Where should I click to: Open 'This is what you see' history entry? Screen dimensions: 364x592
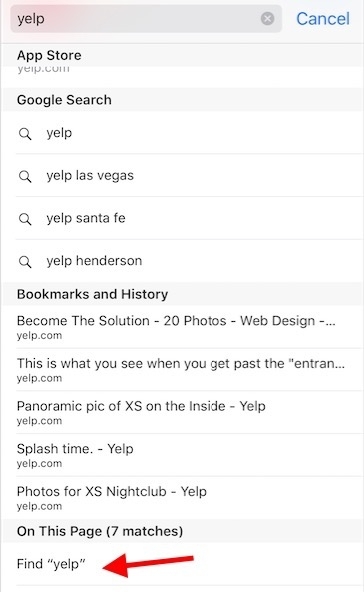[x=183, y=370]
